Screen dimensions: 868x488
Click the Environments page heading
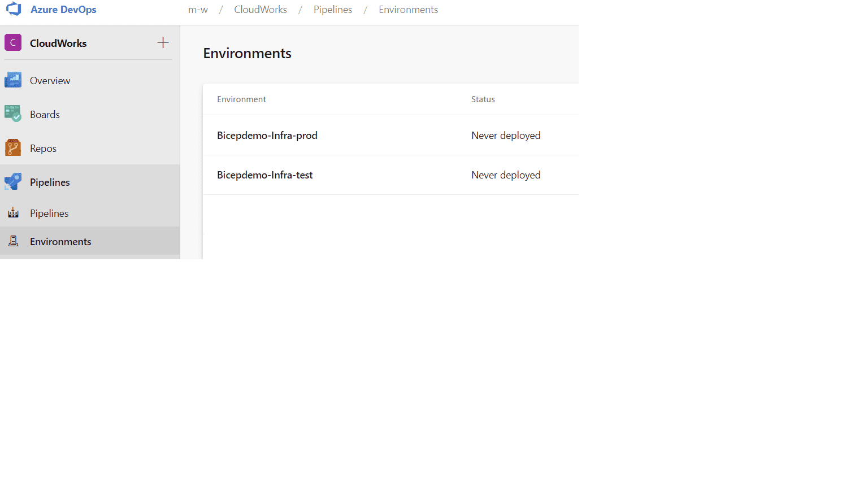point(248,53)
